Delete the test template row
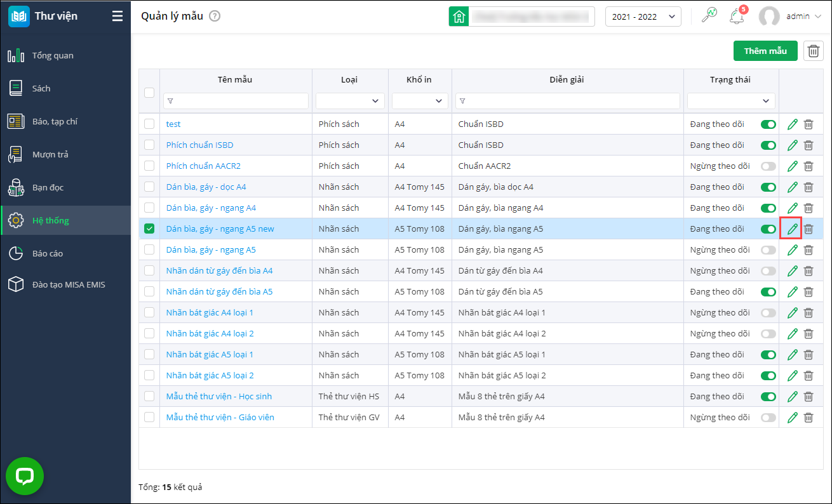 809,124
